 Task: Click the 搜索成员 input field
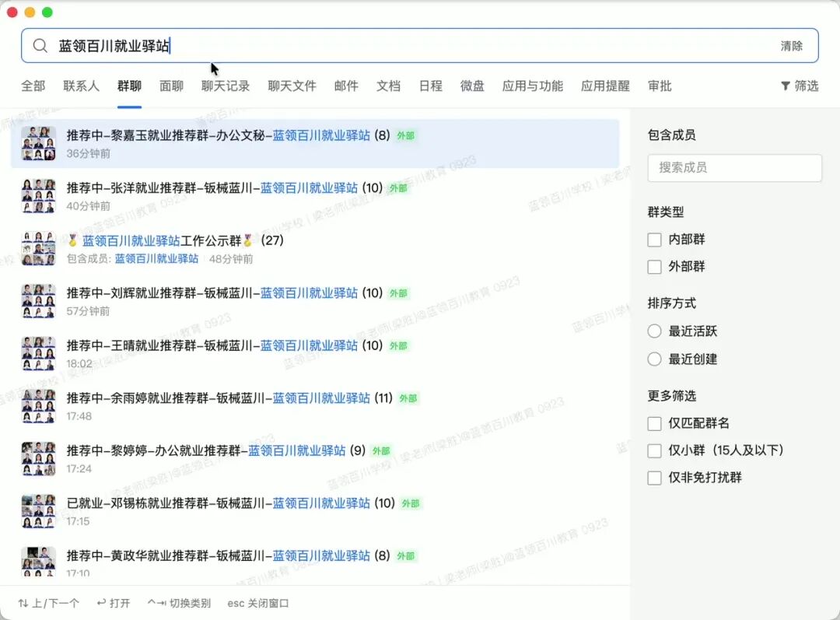[x=734, y=168]
